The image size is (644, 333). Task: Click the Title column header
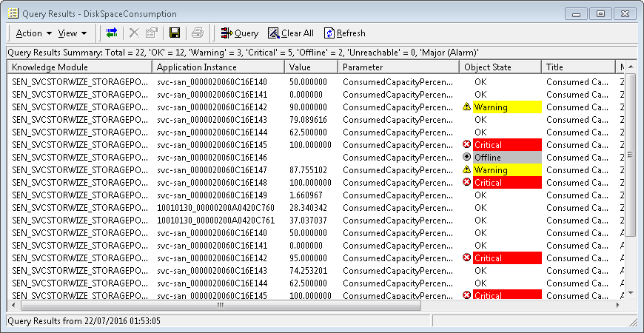pyautogui.click(x=579, y=67)
